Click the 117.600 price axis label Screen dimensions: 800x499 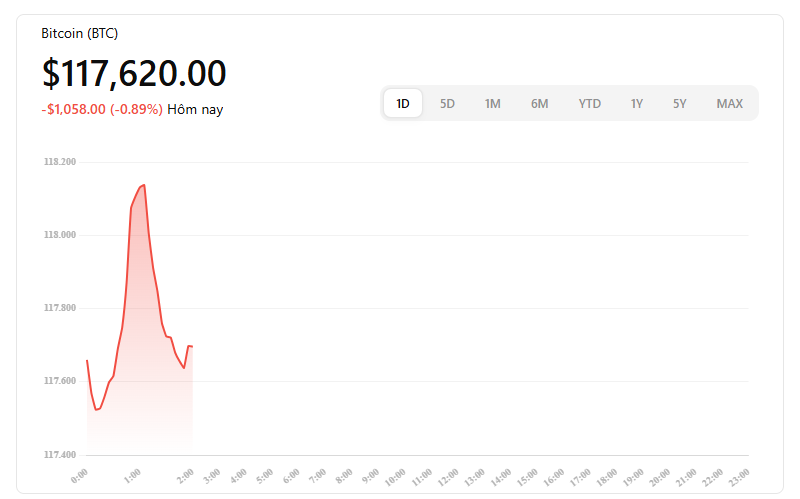60,381
